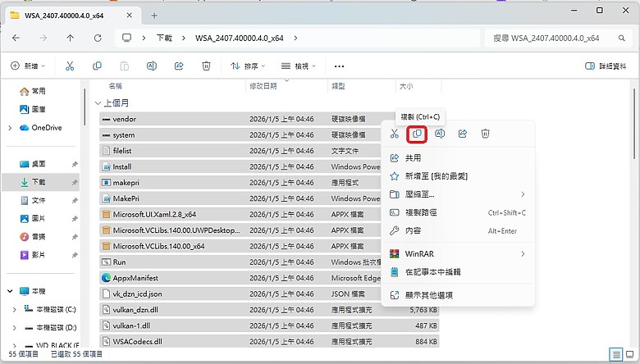Image resolution: width=640 pixels, height=364 pixels.
Task: Choose 顯示其他選項 in context menu
Action: point(458,295)
